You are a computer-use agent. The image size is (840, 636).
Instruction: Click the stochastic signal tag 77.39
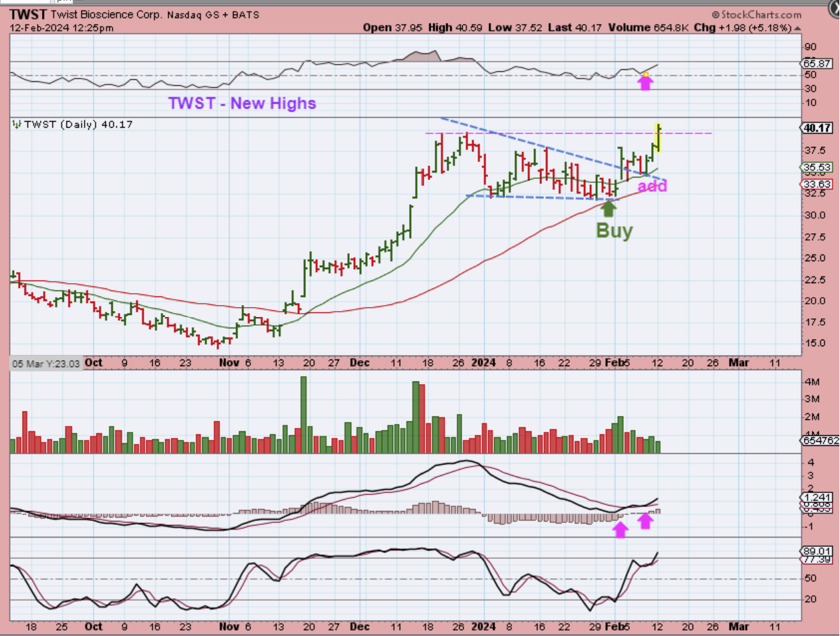[x=817, y=560]
